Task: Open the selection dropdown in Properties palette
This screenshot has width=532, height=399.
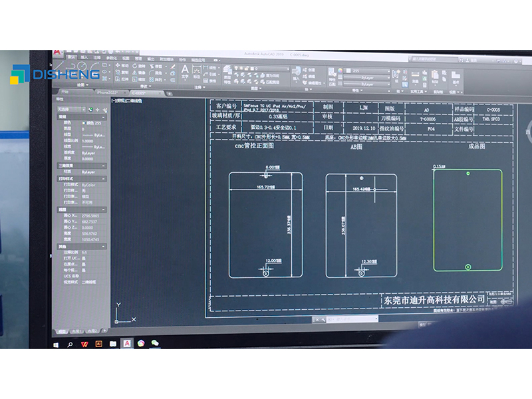Action: click(70, 109)
